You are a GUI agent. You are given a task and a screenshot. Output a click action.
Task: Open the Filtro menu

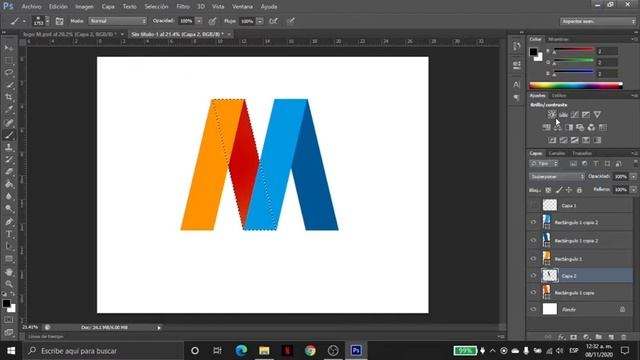click(182, 7)
